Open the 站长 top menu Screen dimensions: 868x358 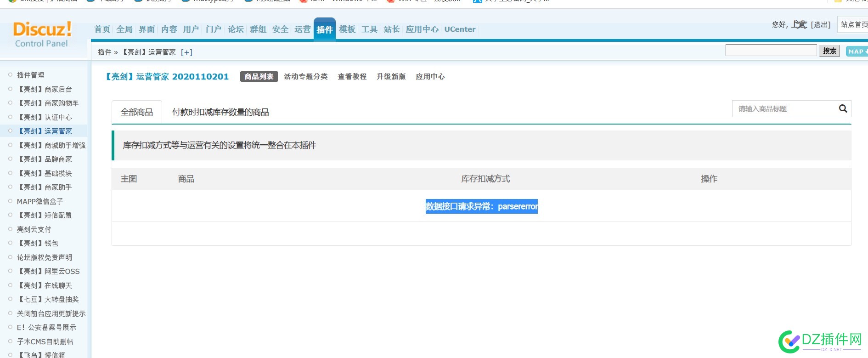(x=392, y=29)
